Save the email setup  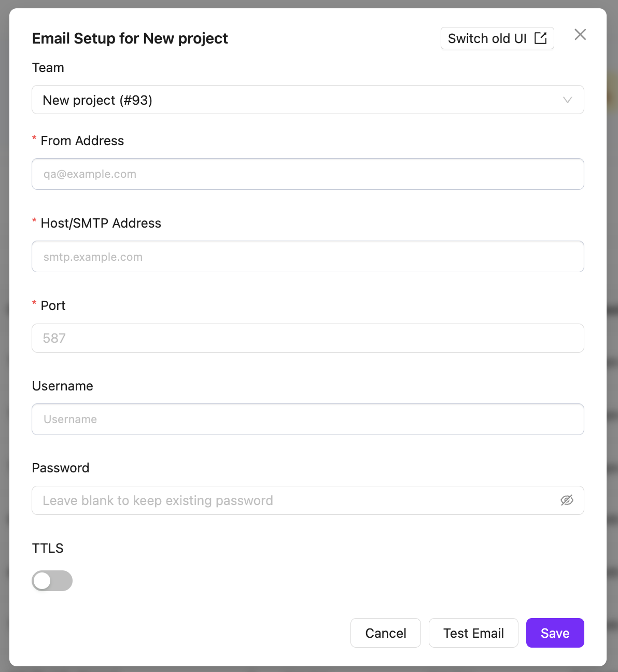(555, 633)
